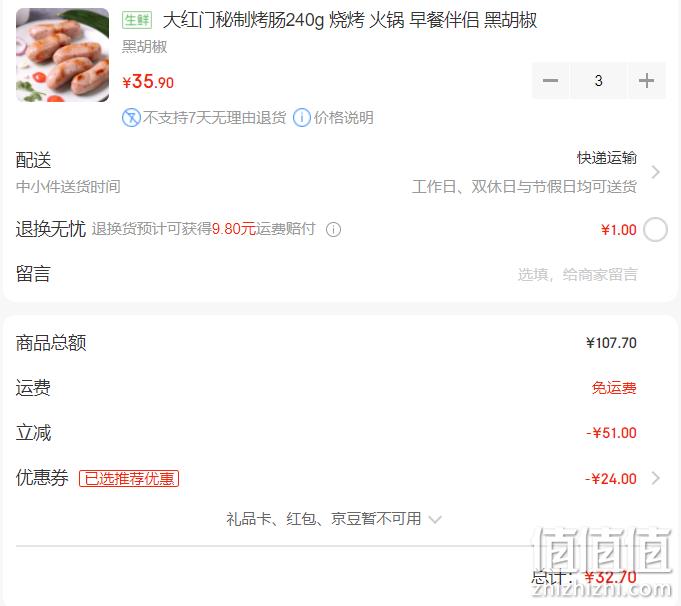
Task: Expand the coupon selection chevron
Action: (x=655, y=478)
